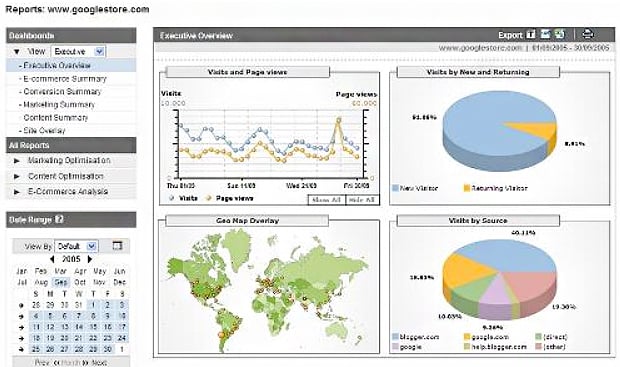Select month Dec in calendar
Screen dimensions: 620x367
pos(119,282)
